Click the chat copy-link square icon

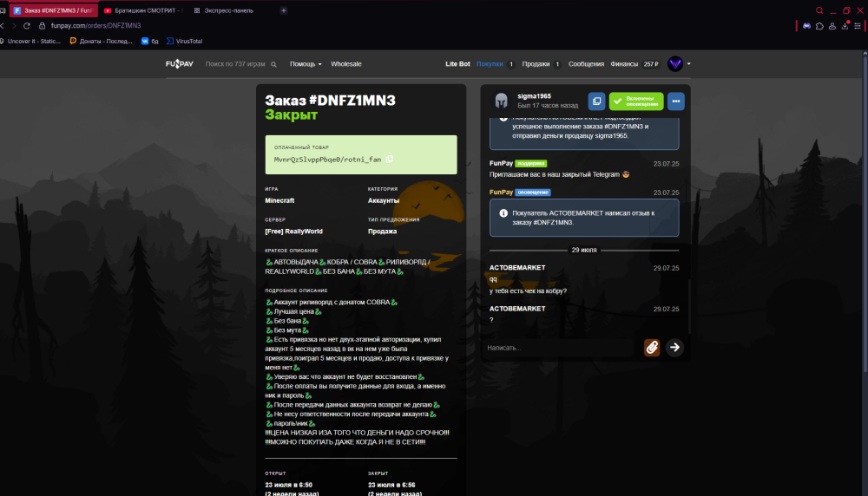[x=596, y=101]
